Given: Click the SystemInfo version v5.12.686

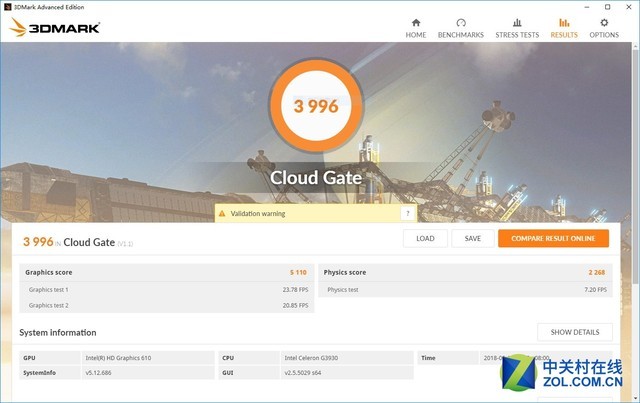Looking at the screenshot, I should pos(98,373).
